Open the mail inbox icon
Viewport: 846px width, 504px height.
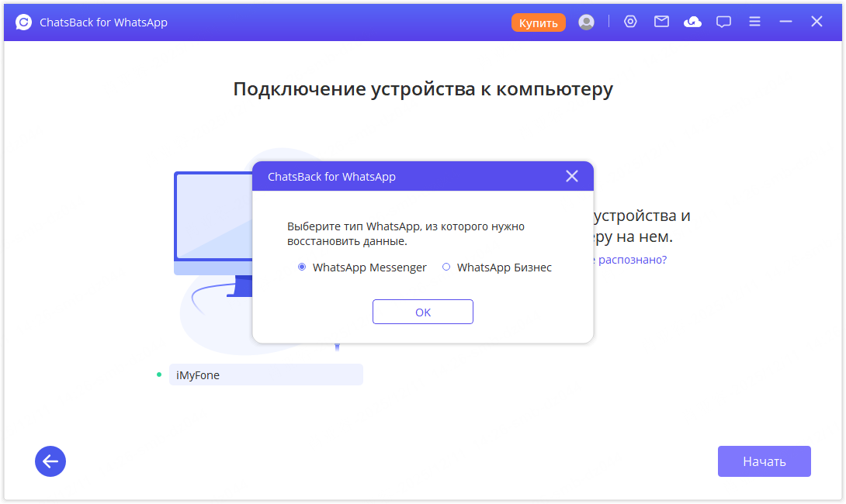[x=661, y=22]
